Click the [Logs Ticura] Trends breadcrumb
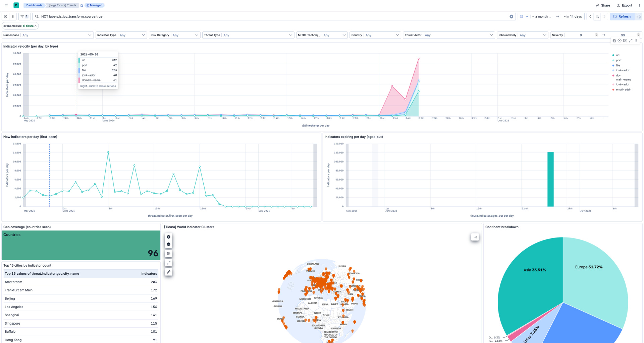Viewport: 644px width, 343px height. click(62, 5)
